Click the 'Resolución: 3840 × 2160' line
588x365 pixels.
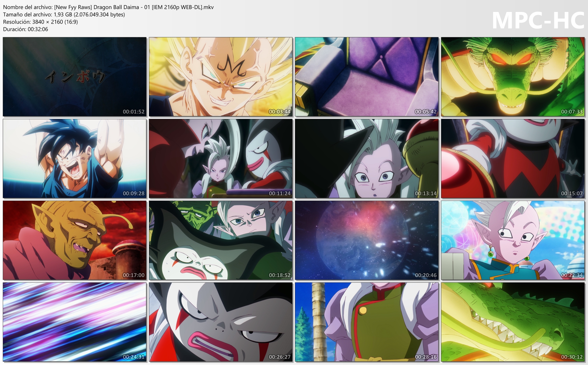pyautogui.click(x=40, y=22)
